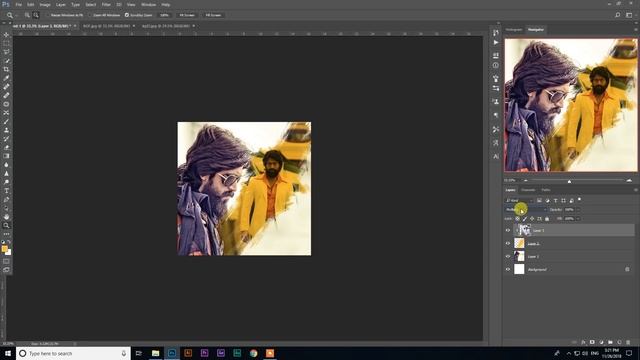Create a new group folder
Screen dimensions: 640x360
(x=610, y=342)
